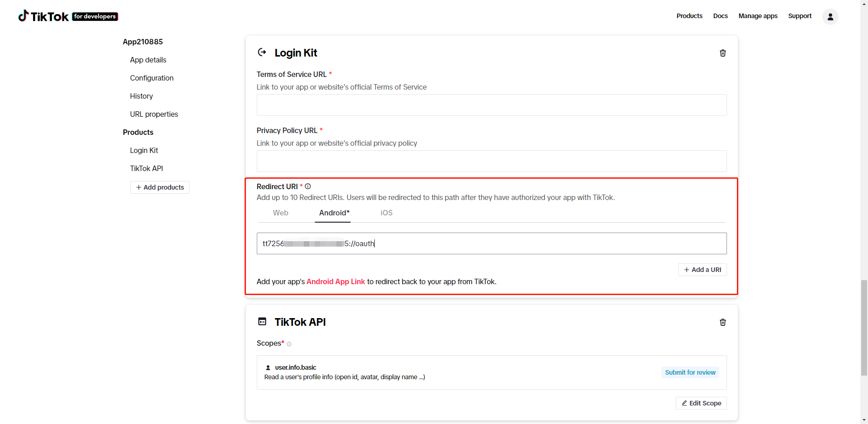
Task: Click the Login Kit section title
Action: (x=296, y=53)
